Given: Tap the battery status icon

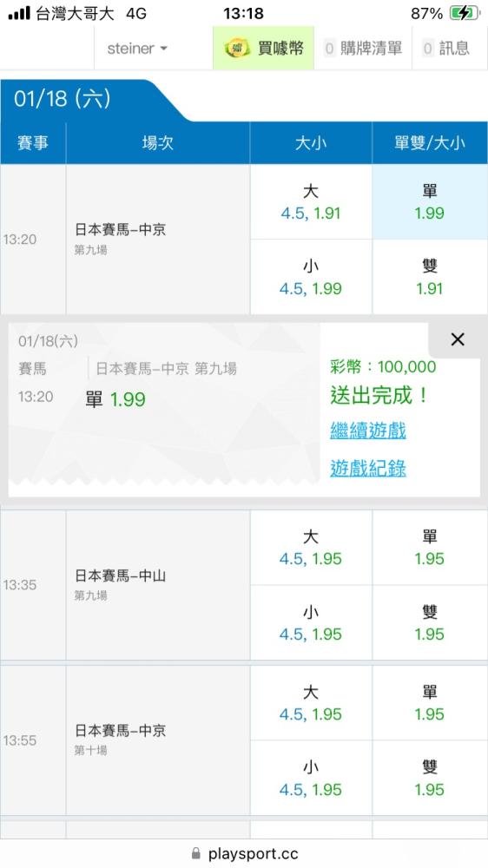Looking at the screenshot, I should (465, 13).
